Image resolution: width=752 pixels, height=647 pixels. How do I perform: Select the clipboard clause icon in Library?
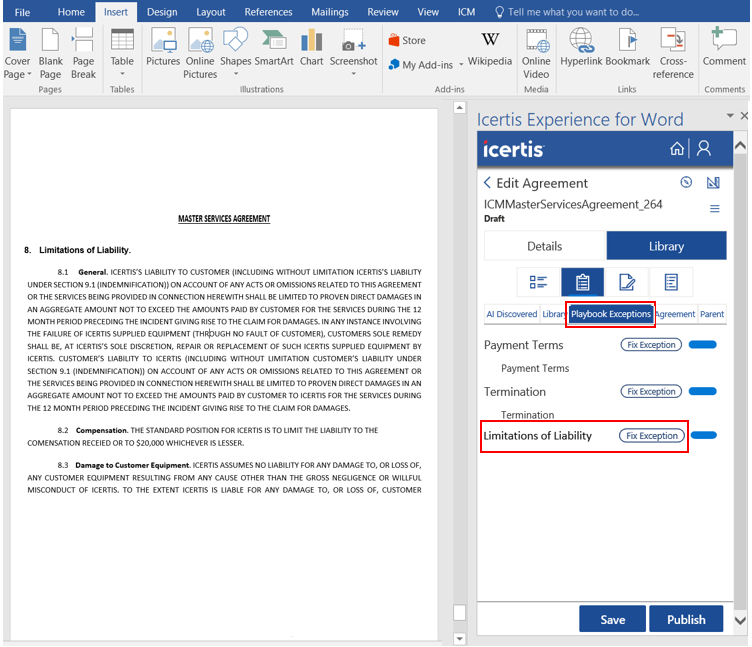tap(582, 283)
